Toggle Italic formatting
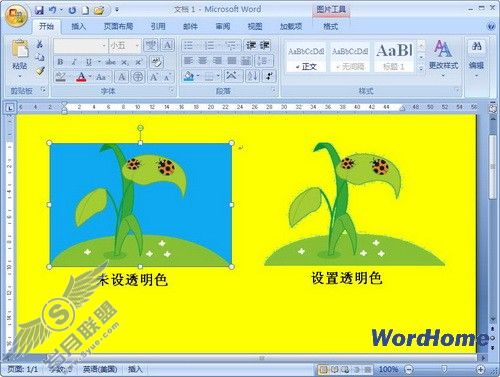 pyautogui.click(x=74, y=62)
